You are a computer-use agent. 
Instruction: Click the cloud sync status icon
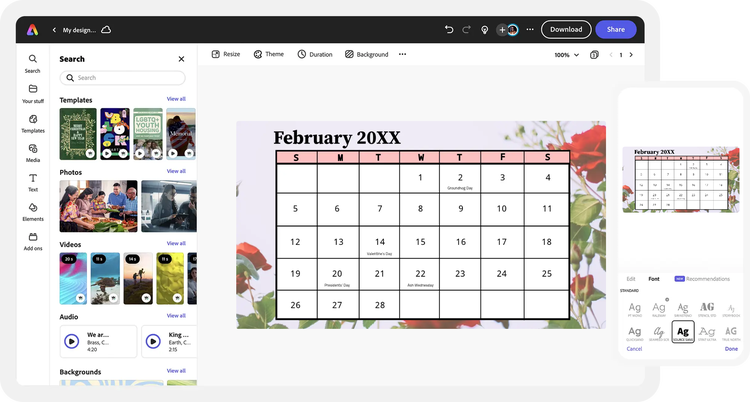tap(106, 30)
